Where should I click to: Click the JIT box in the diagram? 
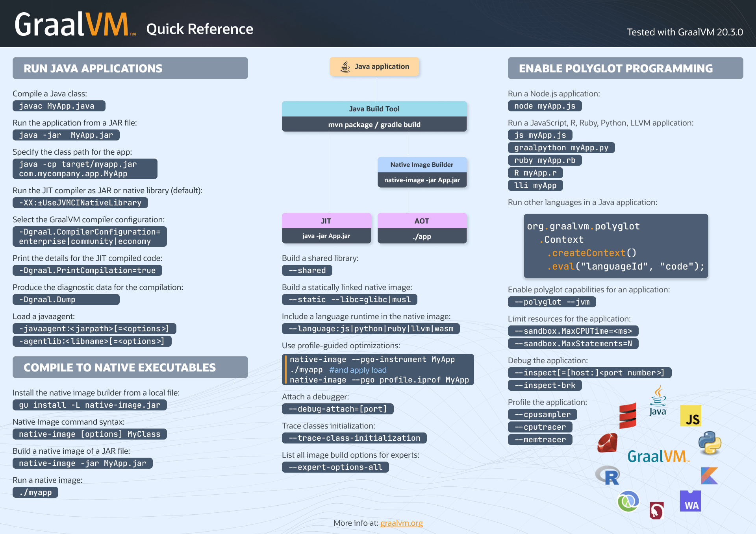pyautogui.click(x=326, y=228)
